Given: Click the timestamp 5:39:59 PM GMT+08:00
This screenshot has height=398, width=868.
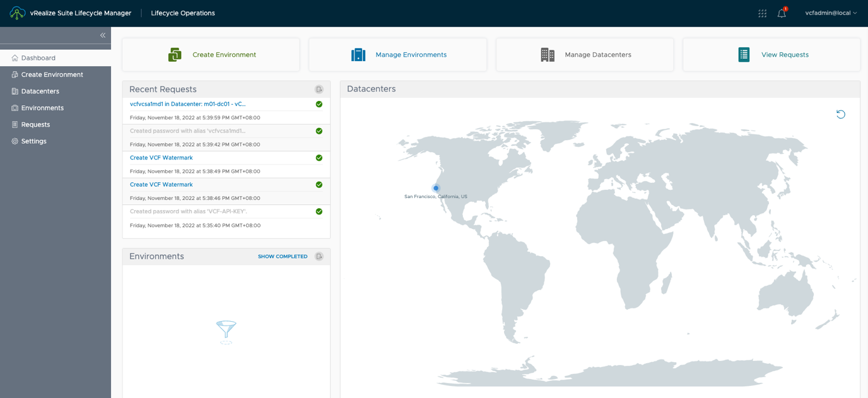Looking at the screenshot, I should pyautogui.click(x=195, y=118).
